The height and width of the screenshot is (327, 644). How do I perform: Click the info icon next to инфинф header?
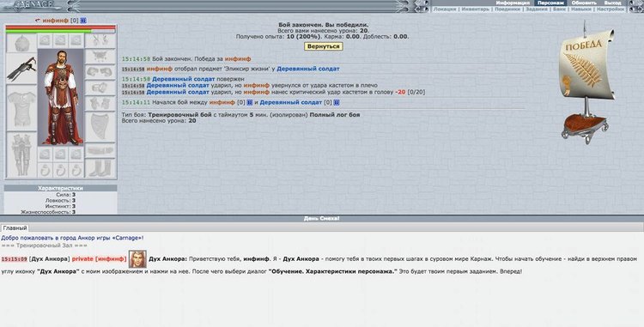83,20
